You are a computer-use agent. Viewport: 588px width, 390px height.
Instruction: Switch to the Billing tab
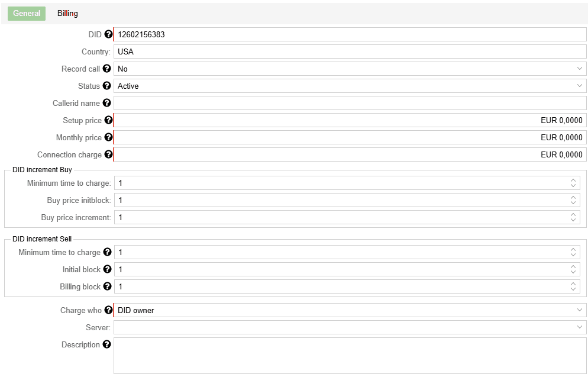(x=67, y=14)
